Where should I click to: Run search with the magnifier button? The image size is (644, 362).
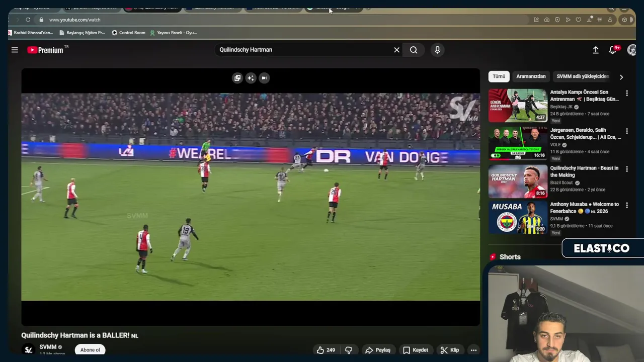414,50
